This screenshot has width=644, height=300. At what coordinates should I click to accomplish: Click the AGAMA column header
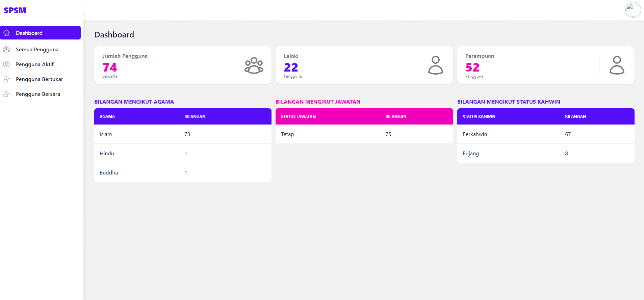pos(107,116)
